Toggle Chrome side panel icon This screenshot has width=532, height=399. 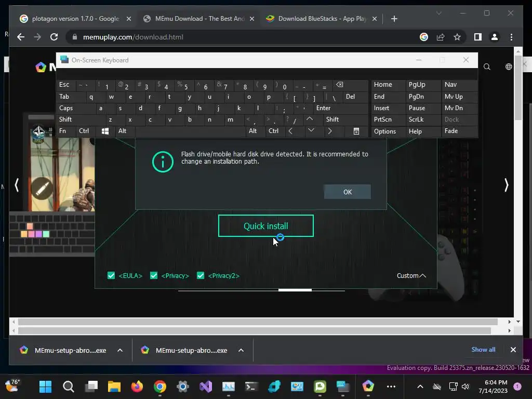point(478,37)
